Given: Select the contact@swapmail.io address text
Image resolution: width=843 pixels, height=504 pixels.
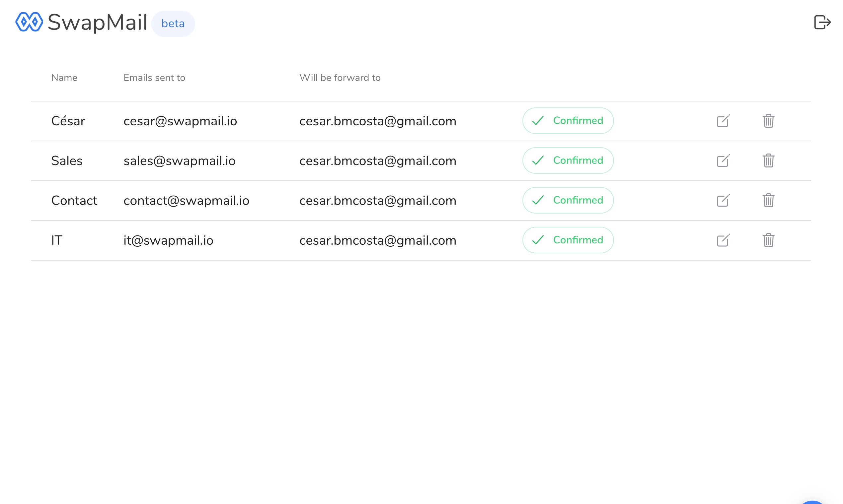Looking at the screenshot, I should 186,200.
